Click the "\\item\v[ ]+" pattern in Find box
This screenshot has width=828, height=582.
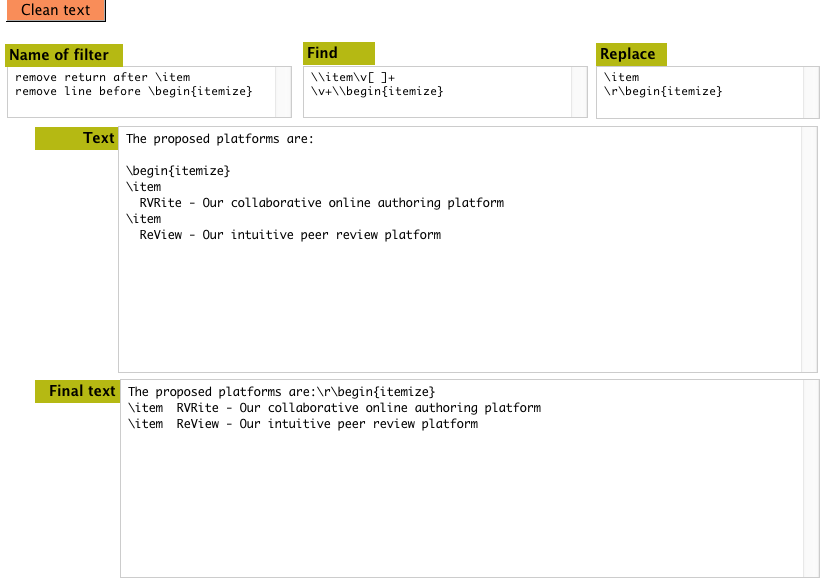tap(353, 77)
